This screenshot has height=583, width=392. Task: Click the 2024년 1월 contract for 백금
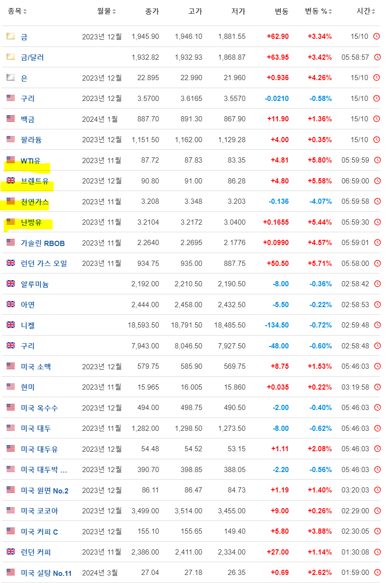click(x=100, y=119)
